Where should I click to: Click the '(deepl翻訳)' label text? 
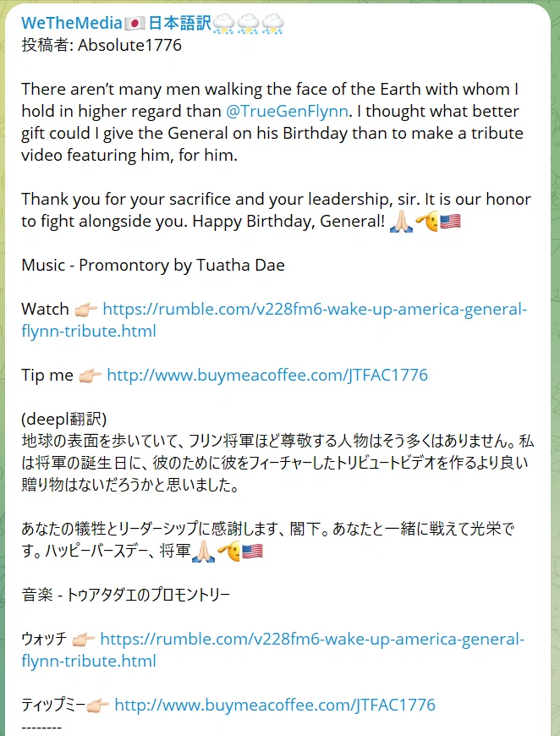[x=63, y=419]
